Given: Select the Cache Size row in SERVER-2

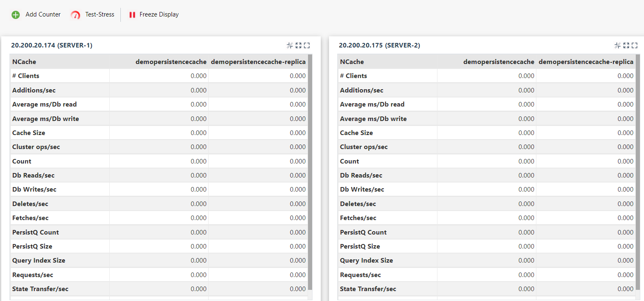Looking at the screenshot, I should (x=487, y=133).
